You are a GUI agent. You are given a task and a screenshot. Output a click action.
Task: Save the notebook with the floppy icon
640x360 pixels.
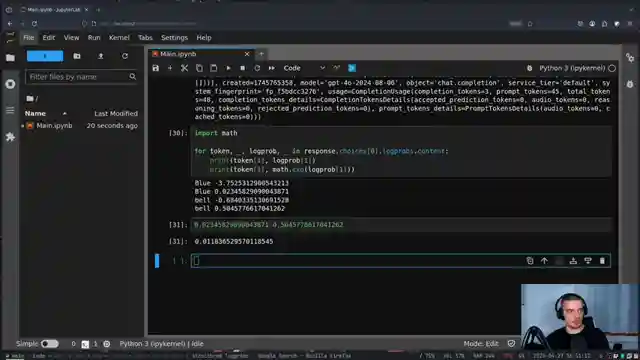coord(156,68)
